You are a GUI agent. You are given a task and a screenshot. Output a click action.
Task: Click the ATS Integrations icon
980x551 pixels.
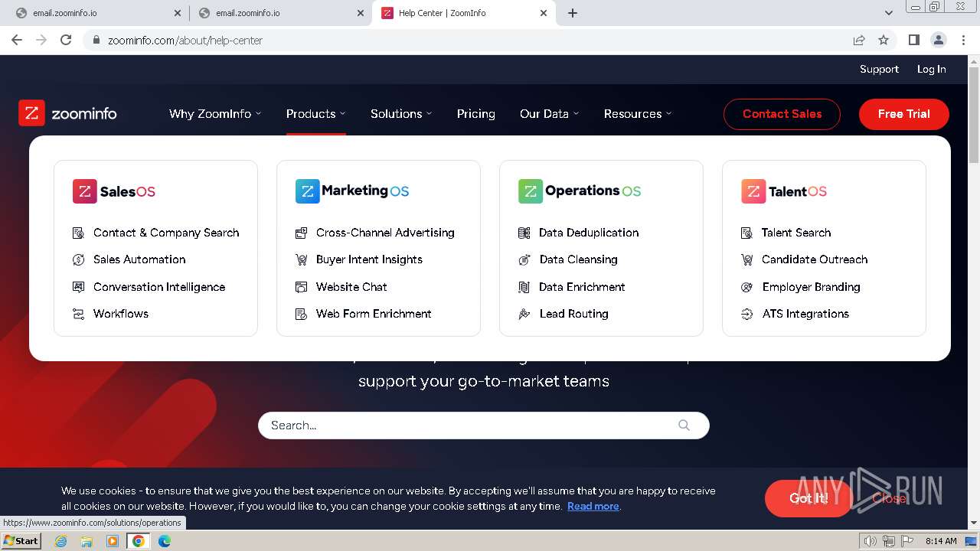tap(746, 314)
